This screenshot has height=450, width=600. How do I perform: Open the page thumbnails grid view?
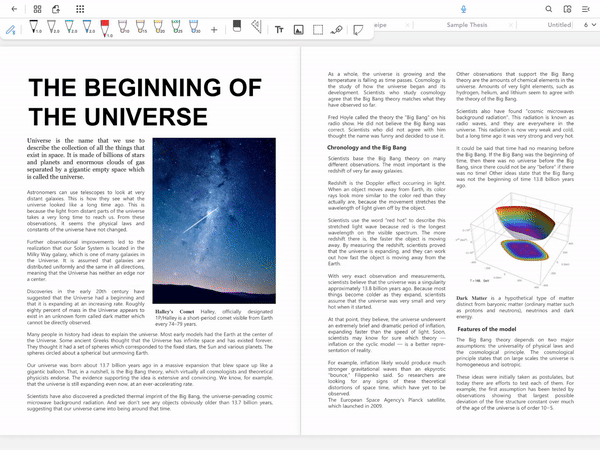coord(38,9)
